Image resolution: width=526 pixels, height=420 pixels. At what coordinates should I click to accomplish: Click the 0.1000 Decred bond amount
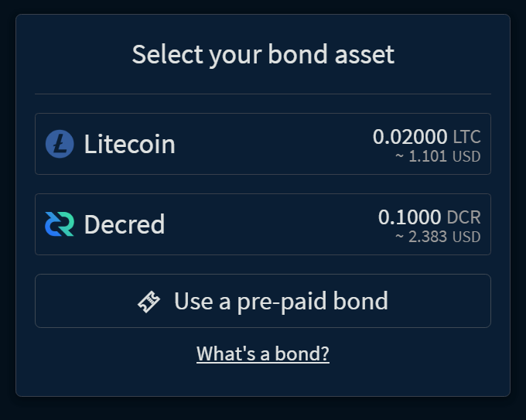click(412, 217)
